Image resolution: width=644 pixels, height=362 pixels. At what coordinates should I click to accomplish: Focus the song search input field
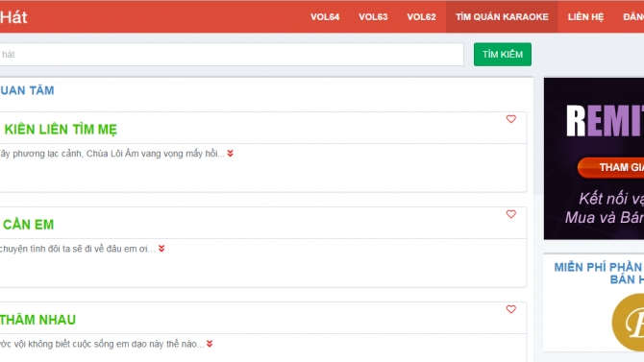tap(231, 54)
